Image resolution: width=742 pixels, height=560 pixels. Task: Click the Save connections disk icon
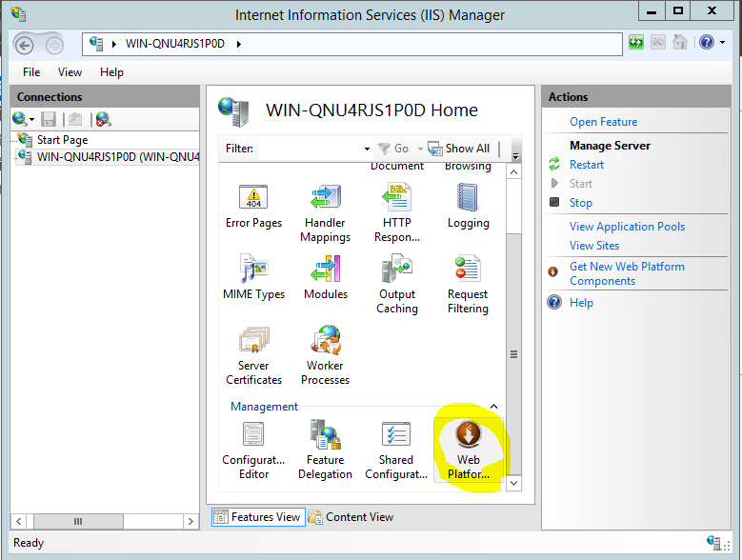point(49,119)
